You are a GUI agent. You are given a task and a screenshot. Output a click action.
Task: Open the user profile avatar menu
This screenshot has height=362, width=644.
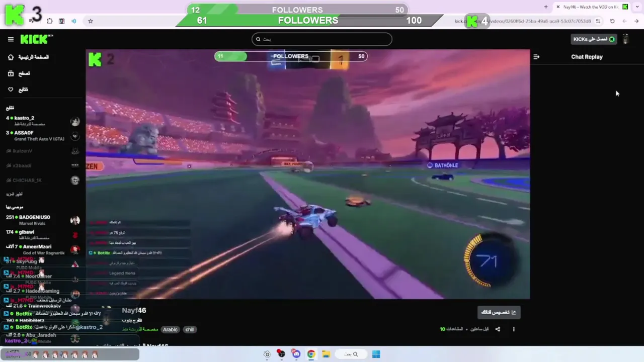[x=626, y=39]
